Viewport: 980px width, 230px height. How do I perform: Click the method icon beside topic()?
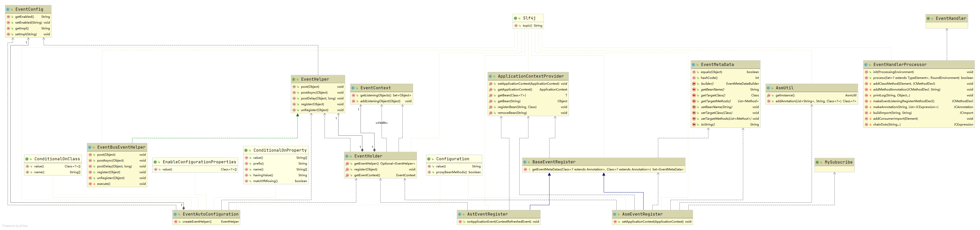coord(516,26)
